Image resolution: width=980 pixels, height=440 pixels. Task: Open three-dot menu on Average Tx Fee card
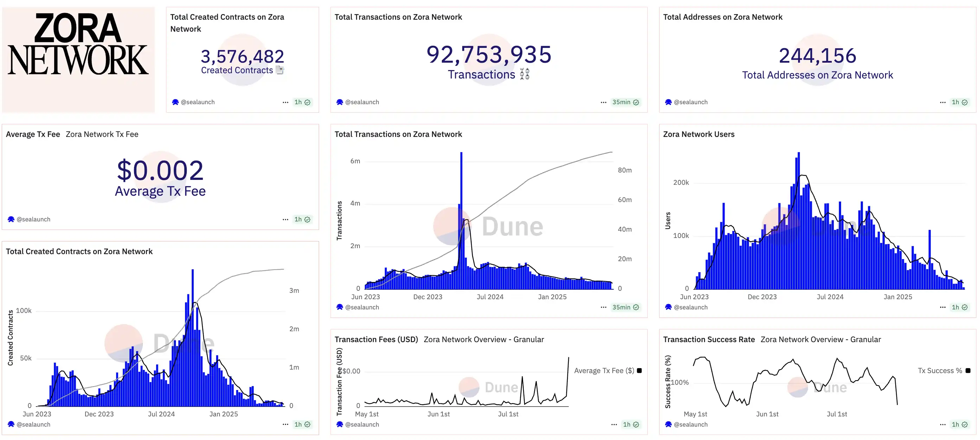coord(285,219)
